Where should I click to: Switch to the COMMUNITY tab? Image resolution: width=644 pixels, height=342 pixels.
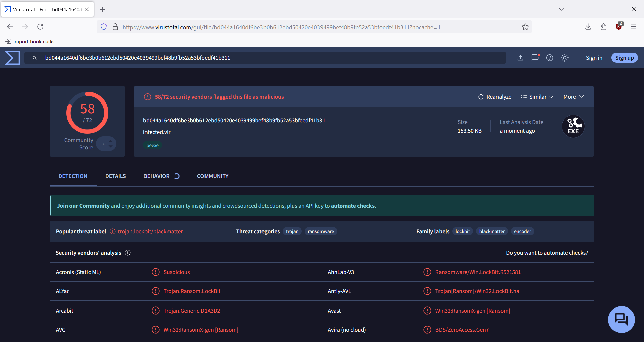click(213, 176)
